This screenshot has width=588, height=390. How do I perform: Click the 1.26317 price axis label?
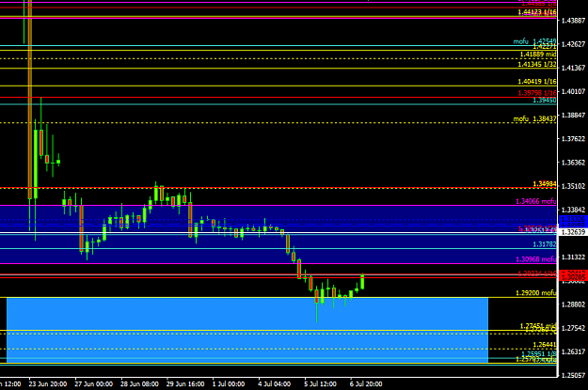[x=573, y=351]
